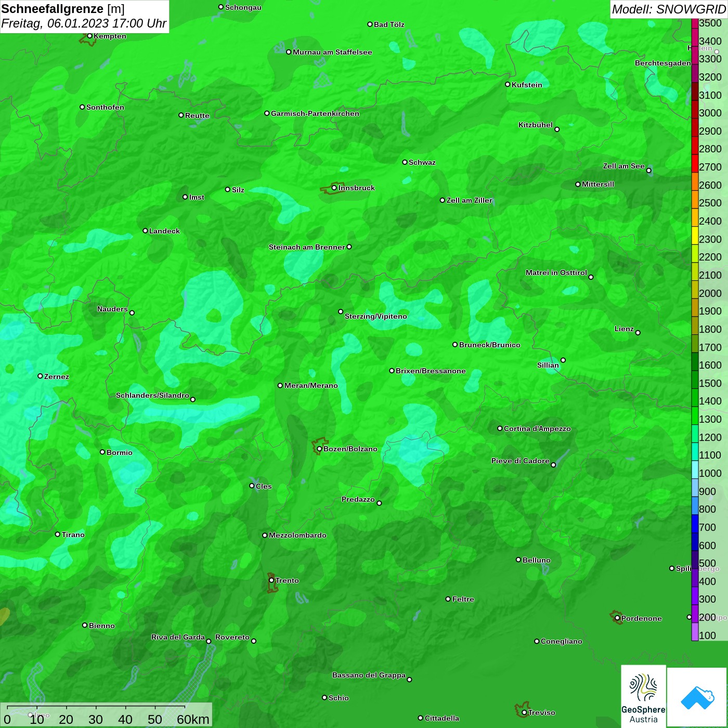Screen dimensions: 728x728
Task: Click the Meran/Merano label
Action: point(311,385)
